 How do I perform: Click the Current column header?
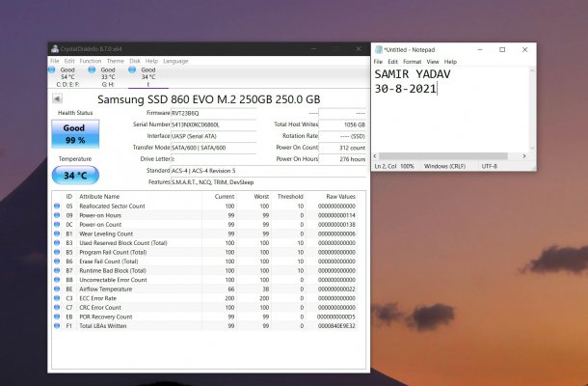pos(225,197)
